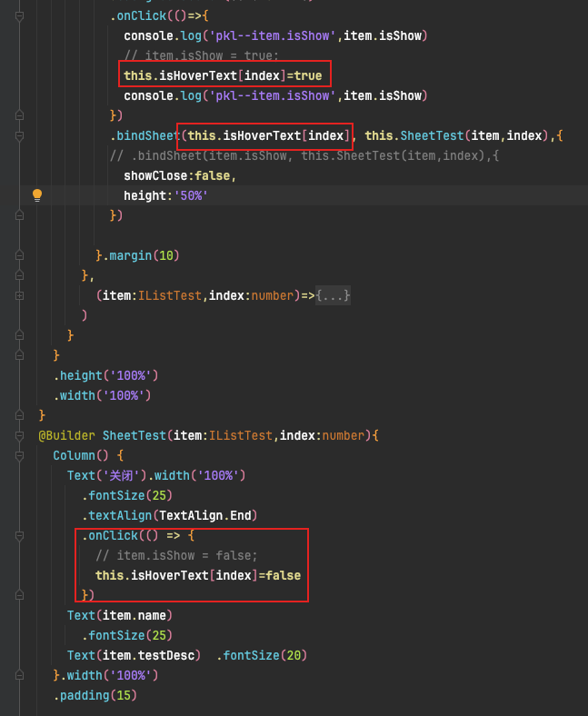Click the commented line // item.isShow = true;

click(202, 55)
